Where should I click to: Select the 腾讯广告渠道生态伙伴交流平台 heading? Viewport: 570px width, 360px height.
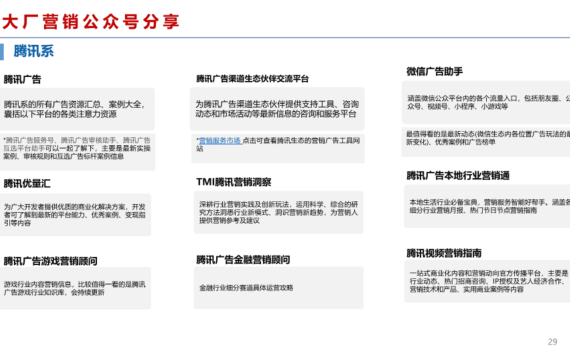tap(252, 79)
